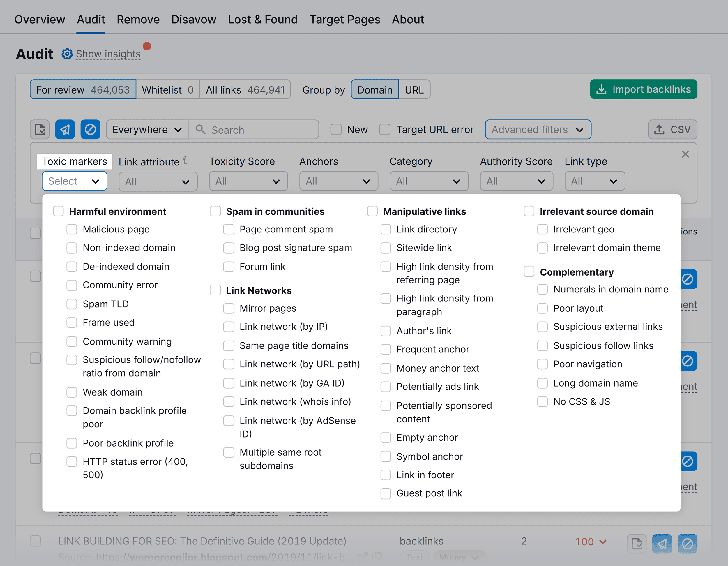Click paper-plane icon in LINK BUILDING FOR SEO row
The image size is (728, 566).
coord(662,544)
